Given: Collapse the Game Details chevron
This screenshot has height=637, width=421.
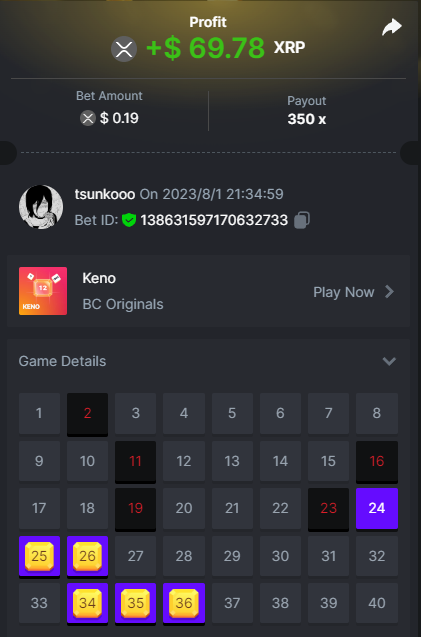Looking at the screenshot, I should click(389, 361).
